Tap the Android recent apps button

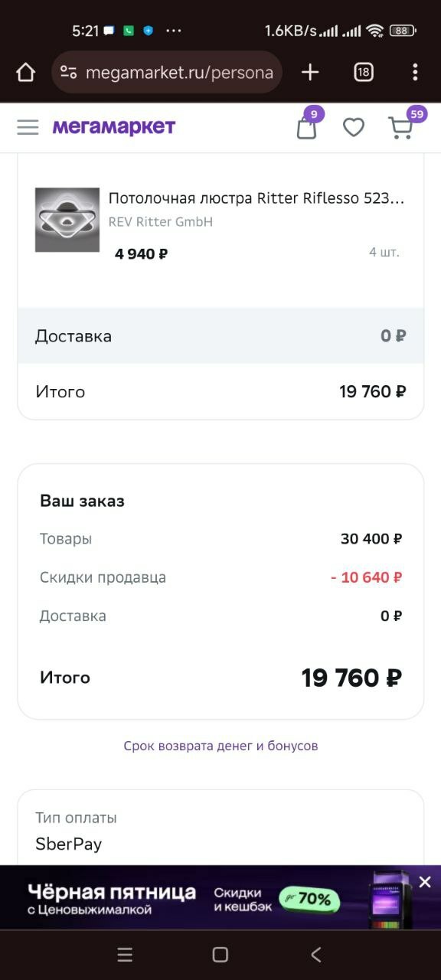pyautogui.click(x=125, y=955)
